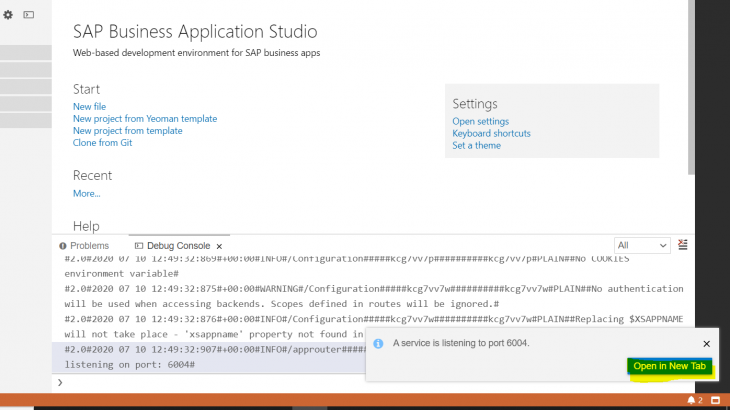Open settings link in Settings box
730x410 pixels.
[x=480, y=122]
